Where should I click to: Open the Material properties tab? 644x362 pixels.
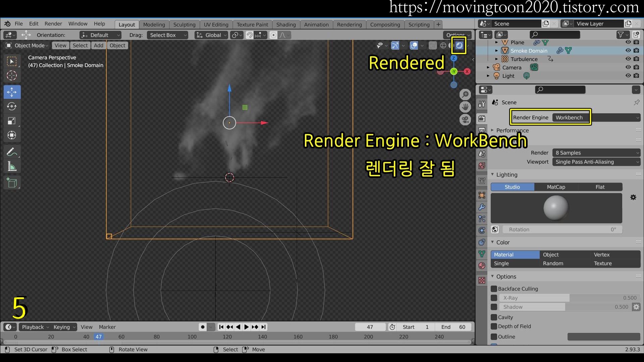[482, 265]
